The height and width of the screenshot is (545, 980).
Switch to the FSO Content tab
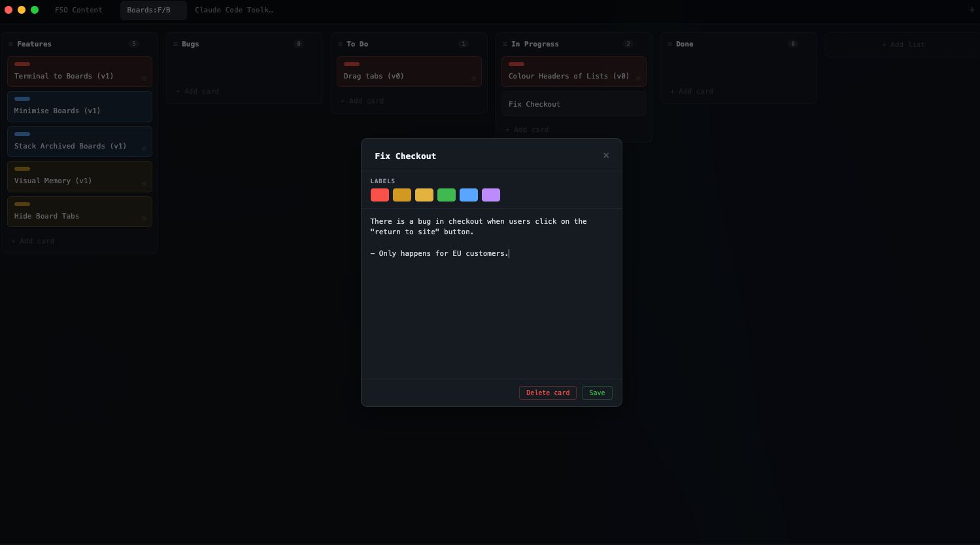point(78,10)
